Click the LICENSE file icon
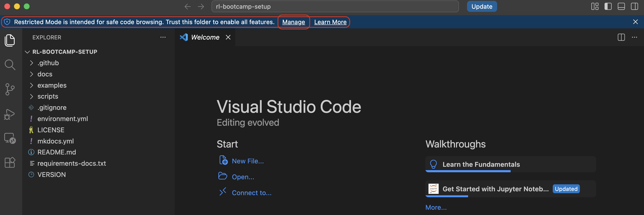The image size is (644, 215). pos(31,130)
